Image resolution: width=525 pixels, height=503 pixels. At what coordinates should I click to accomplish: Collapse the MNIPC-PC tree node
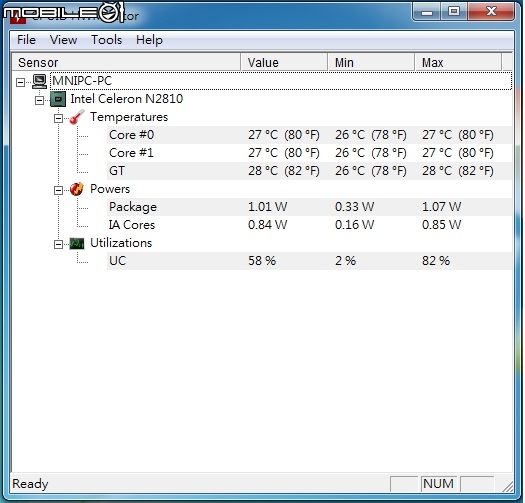[20, 82]
